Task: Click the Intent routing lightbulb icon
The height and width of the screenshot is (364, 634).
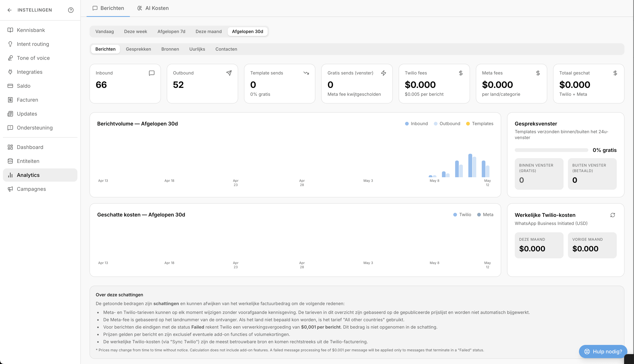Action: coord(10,44)
